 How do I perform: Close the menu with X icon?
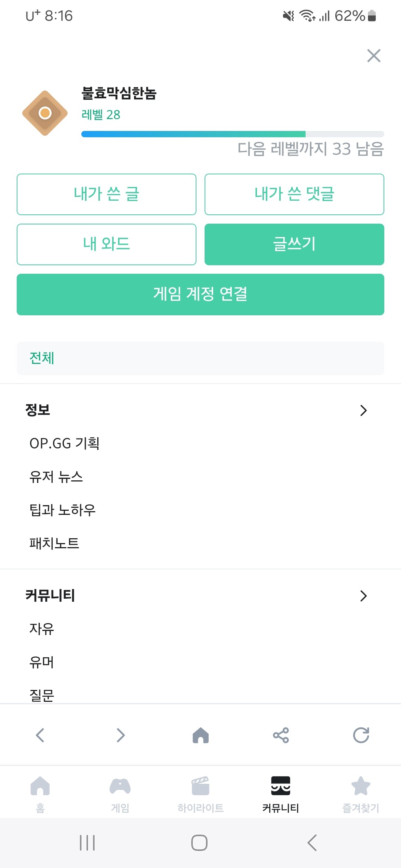pos(374,56)
